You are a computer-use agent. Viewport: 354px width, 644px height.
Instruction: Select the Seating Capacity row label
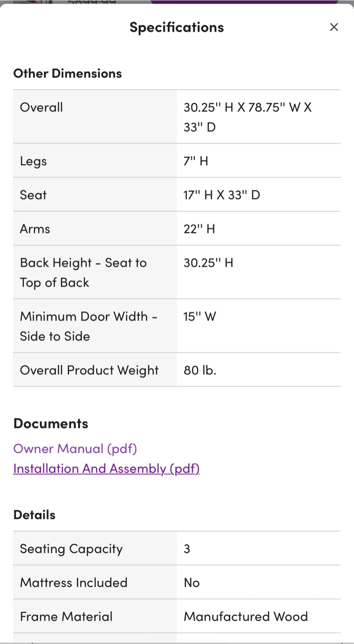[x=71, y=549]
